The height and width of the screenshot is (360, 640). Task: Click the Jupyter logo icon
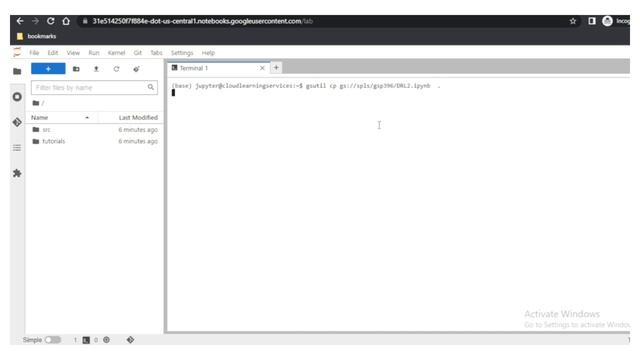click(17, 52)
